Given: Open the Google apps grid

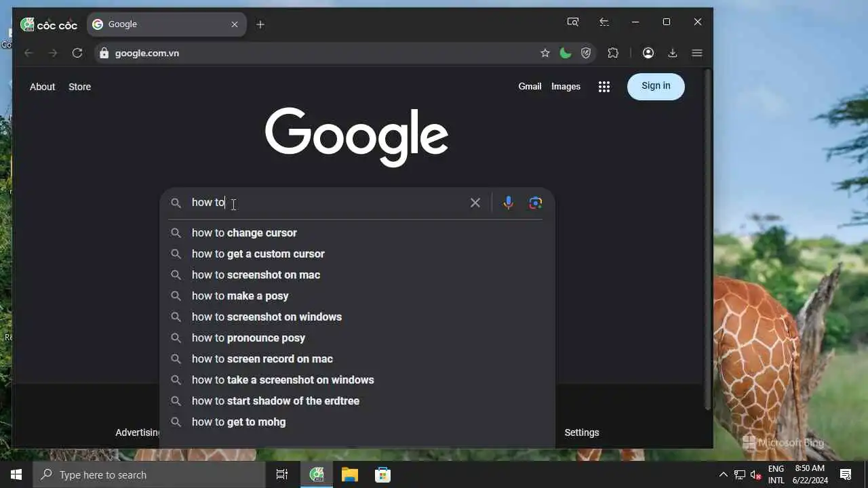Looking at the screenshot, I should point(604,87).
